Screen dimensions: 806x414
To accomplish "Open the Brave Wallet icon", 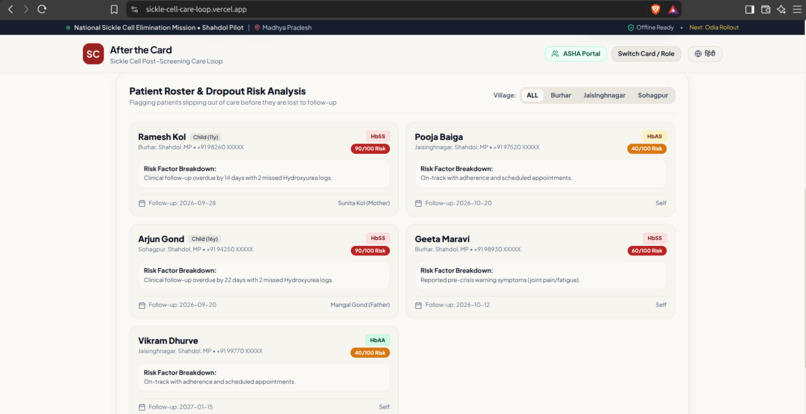I will [765, 9].
